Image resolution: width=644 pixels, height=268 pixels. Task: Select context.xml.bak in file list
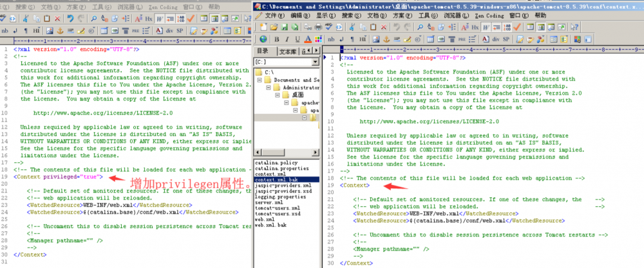(x=274, y=179)
